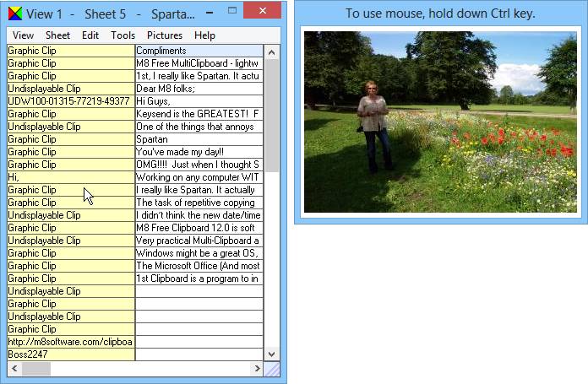Image resolution: width=588 pixels, height=384 pixels.
Task: Click the vertical scrollbar up arrow
Action: pos(271,51)
